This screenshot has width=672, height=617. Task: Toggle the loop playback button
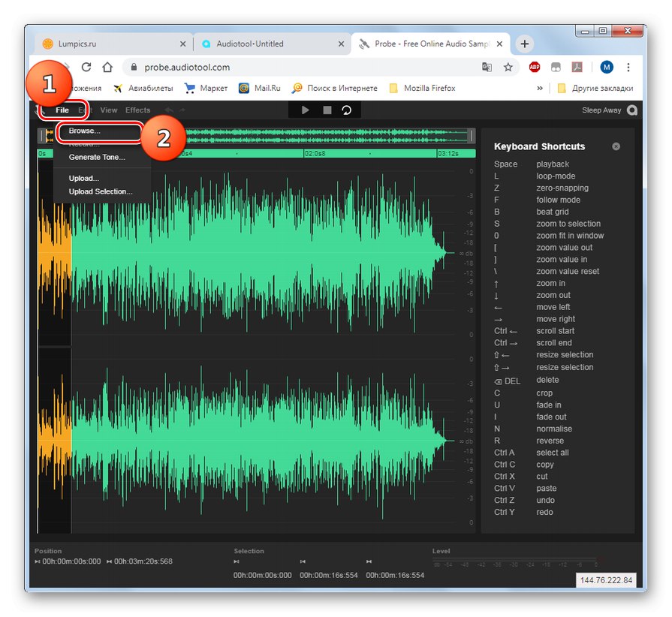(x=346, y=110)
